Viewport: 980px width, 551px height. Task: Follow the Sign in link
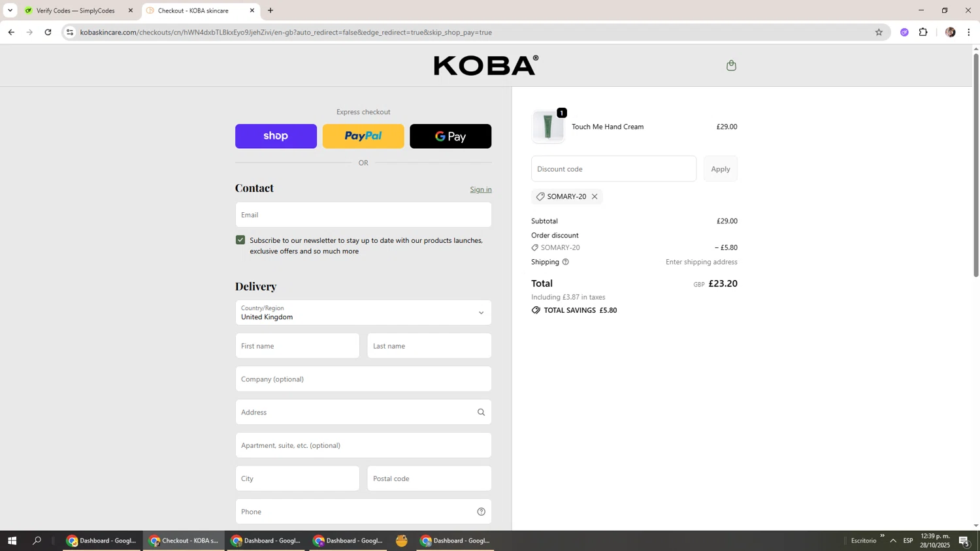(481, 189)
